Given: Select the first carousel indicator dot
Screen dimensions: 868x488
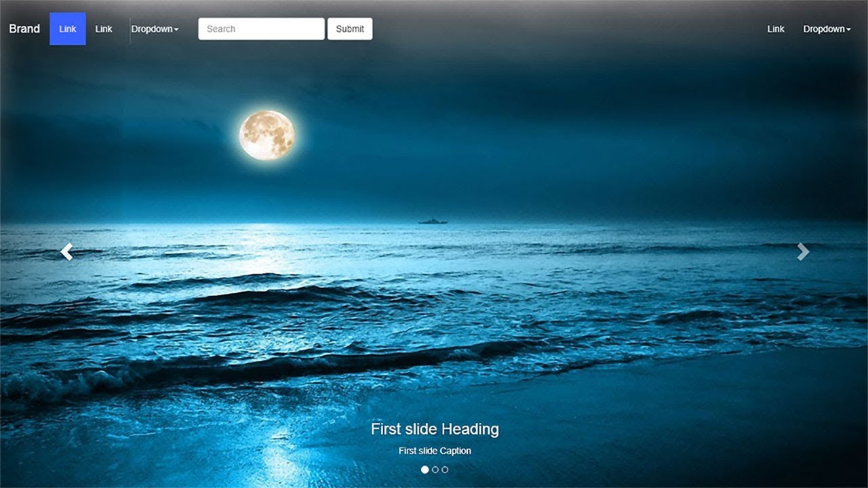Looking at the screenshot, I should pyautogui.click(x=425, y=469).
